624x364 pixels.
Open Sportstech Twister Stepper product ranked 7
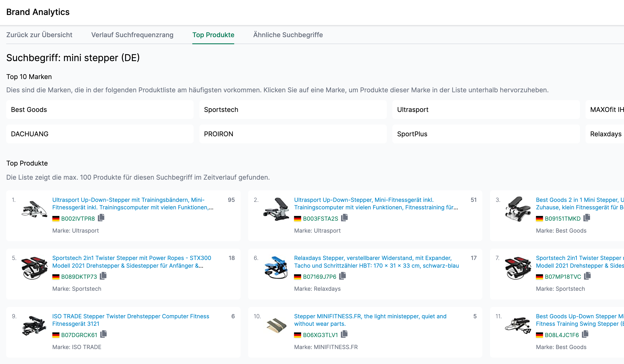580,262
